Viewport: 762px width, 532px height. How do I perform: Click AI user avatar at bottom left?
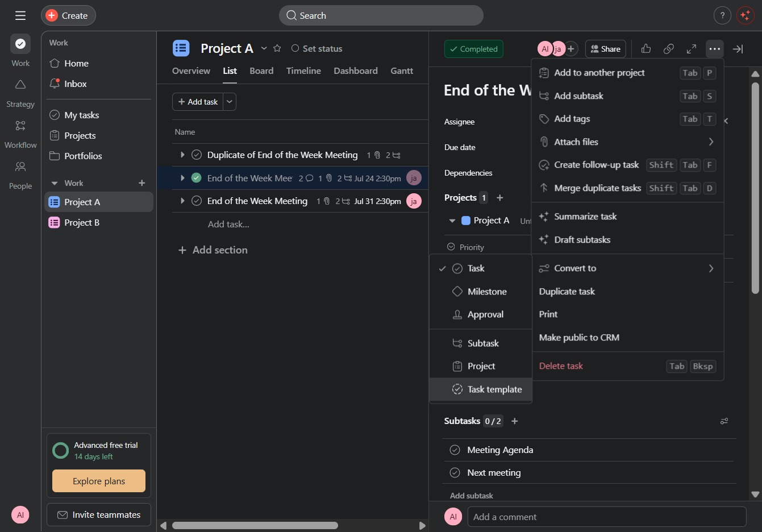click(x=20, y=515)
